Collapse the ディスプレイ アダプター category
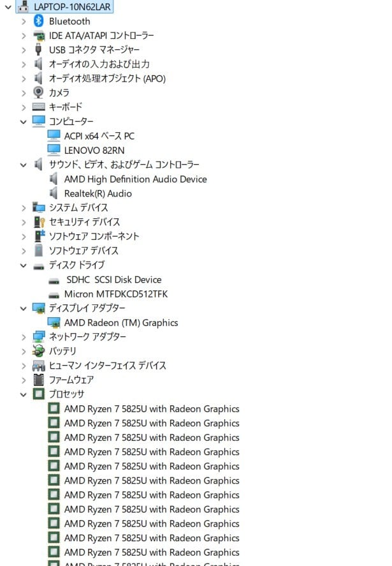392x566 pixels. (24, 308)
